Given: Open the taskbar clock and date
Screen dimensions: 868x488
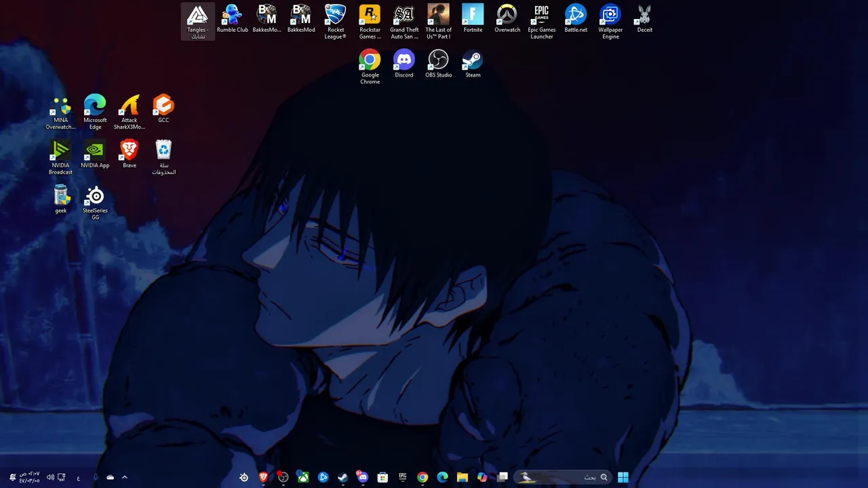Looking at the screenshot, I should click(x=30, y=477).
